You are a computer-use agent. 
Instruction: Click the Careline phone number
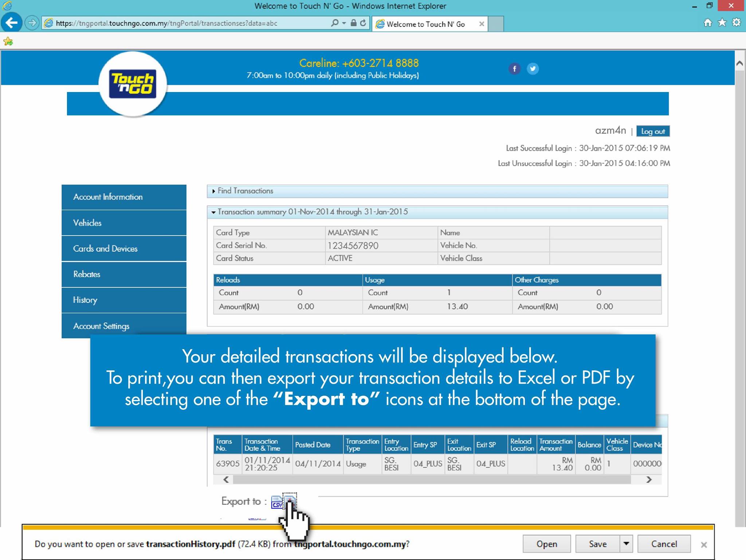[x=380, y=63]
